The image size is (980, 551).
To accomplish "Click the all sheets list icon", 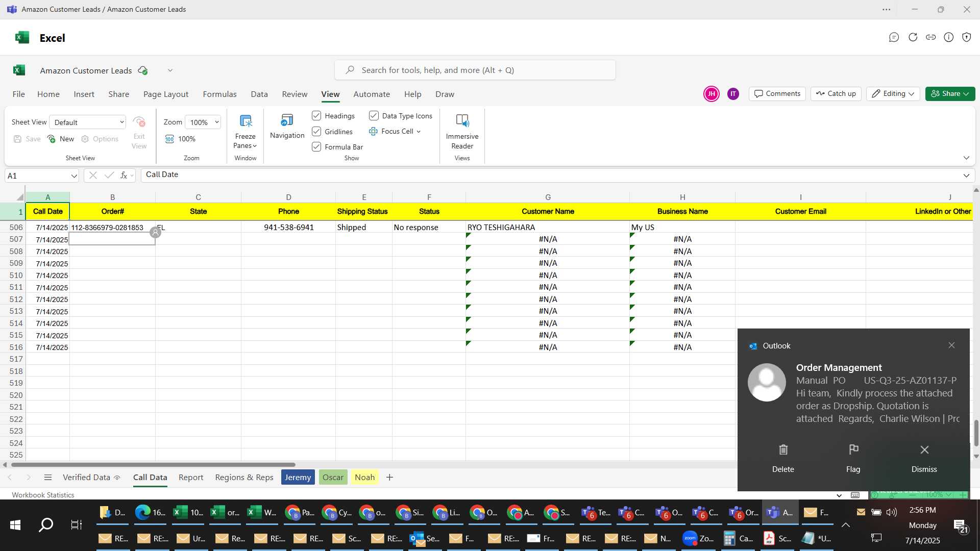I will click(x=48, y=478).
